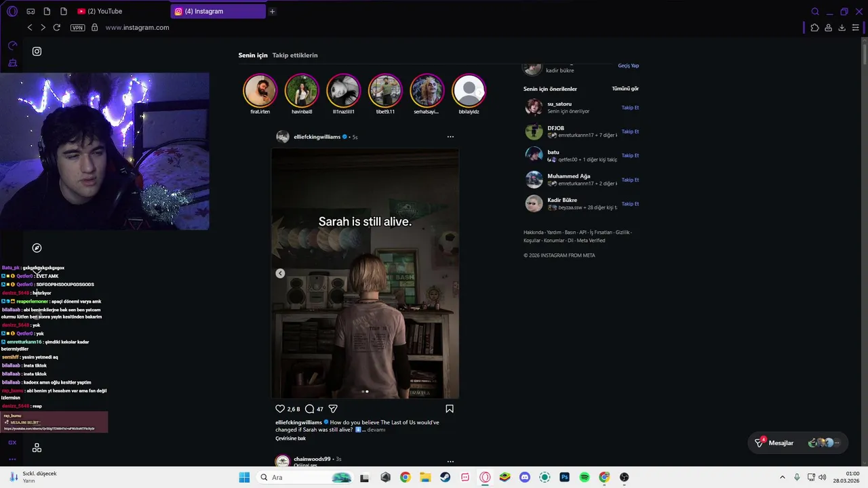Open a new tab with plus button
868x488 pixels.
pyautogui.click(x=272, y=12)
